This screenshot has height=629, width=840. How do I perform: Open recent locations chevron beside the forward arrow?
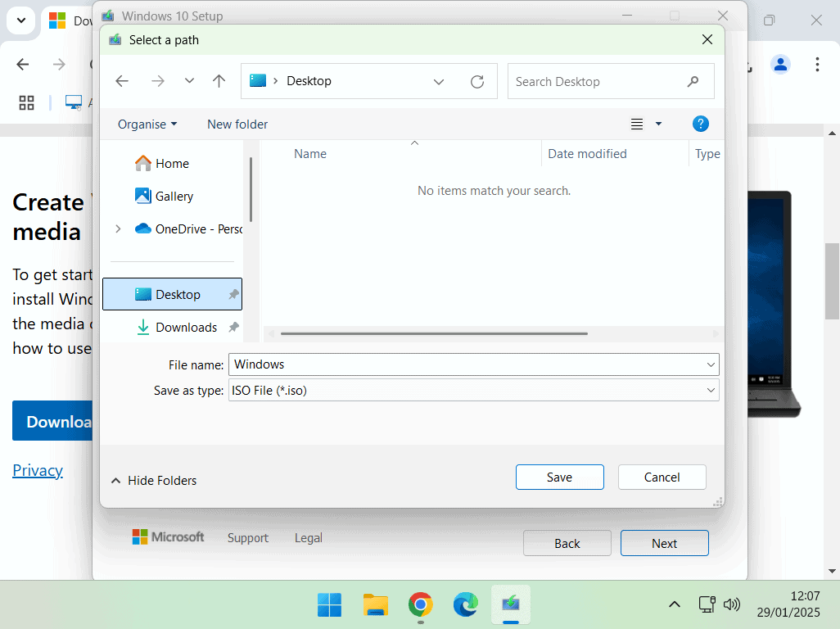point(189,81)
